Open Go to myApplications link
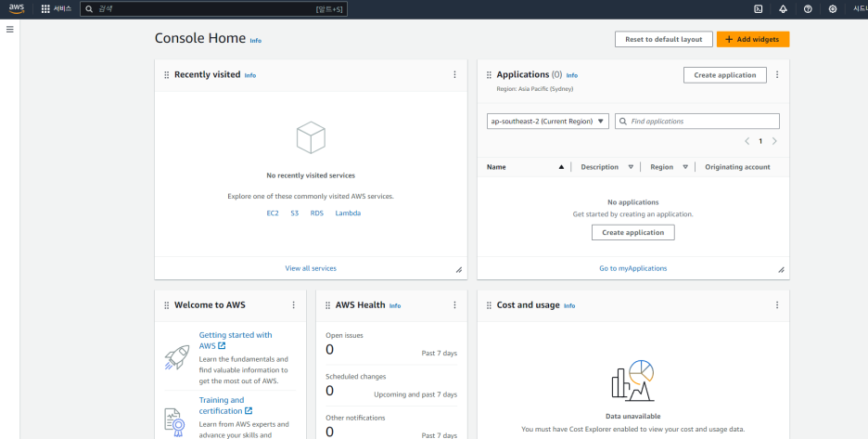The width and height of the screenshot is (868, 439). [x=632, y=268]
